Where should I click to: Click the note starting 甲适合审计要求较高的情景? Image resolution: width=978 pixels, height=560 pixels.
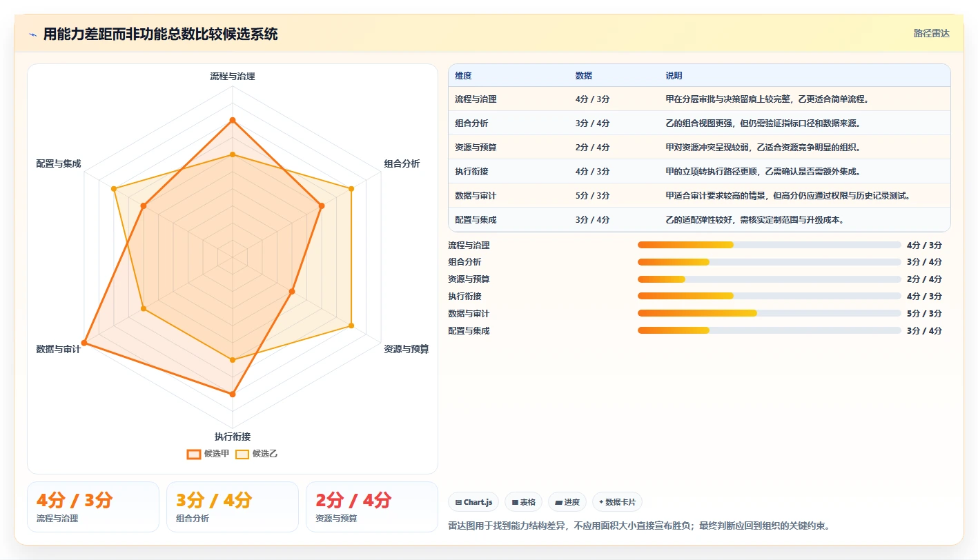[x=788, y=195]
